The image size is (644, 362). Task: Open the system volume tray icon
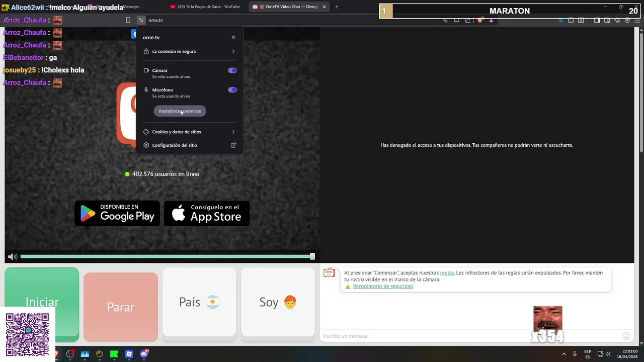[x=608, y=354]
